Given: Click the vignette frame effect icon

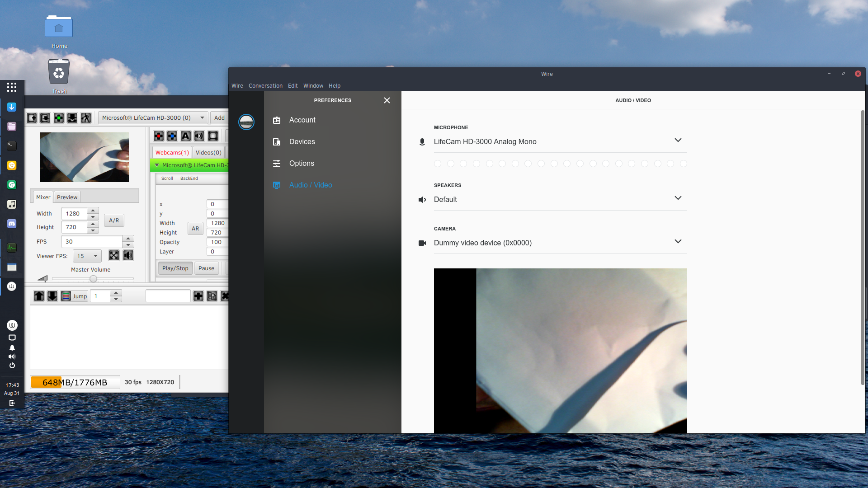Looking at the screenshot, I should pos(212,136).
